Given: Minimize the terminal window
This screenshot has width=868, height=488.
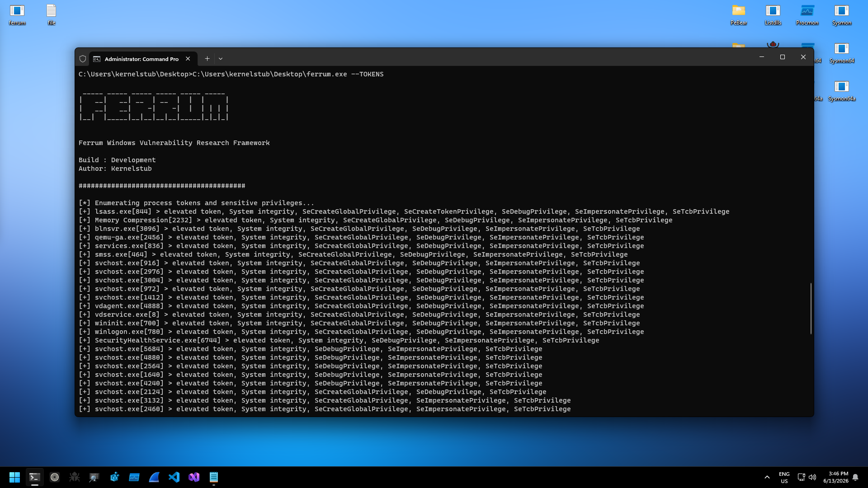Looking at the screenshot, I should [762, 57].
